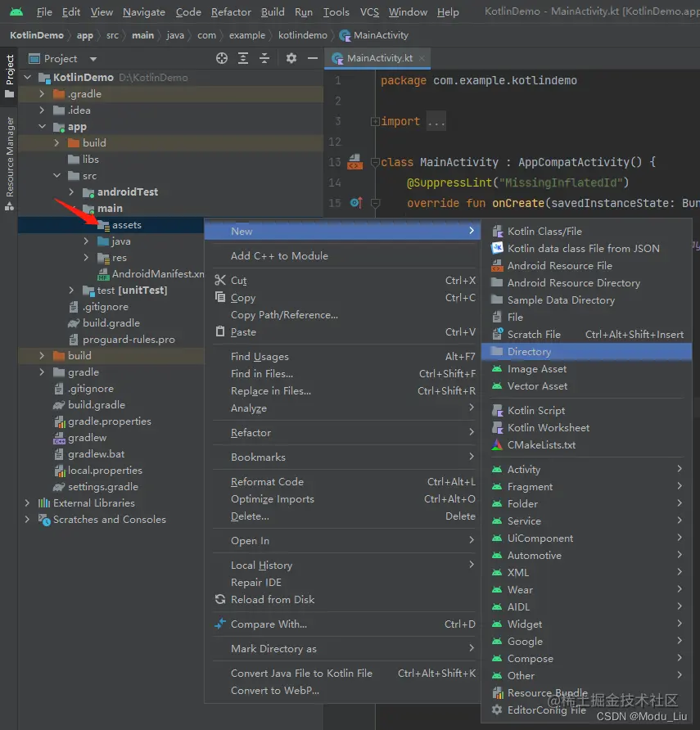Expand the .gradle folder
This screenshot has height=730, width=700.
tap(42, 93)
